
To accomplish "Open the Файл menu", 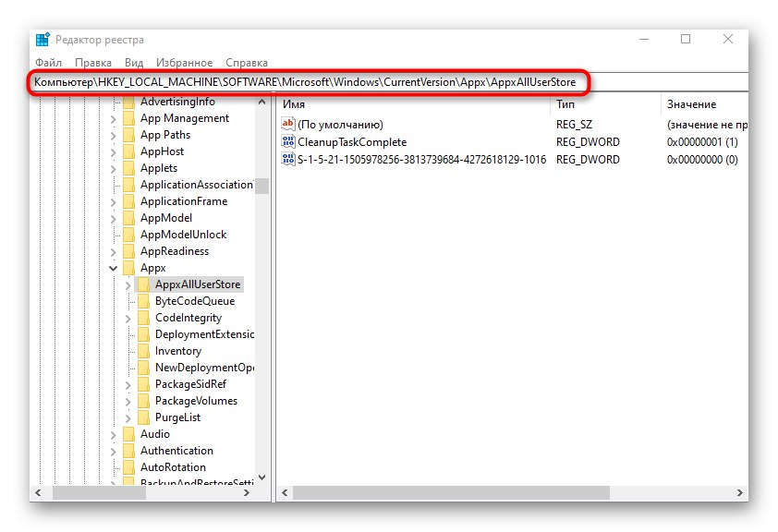I will pyautogui.click(x=49, y=63).
